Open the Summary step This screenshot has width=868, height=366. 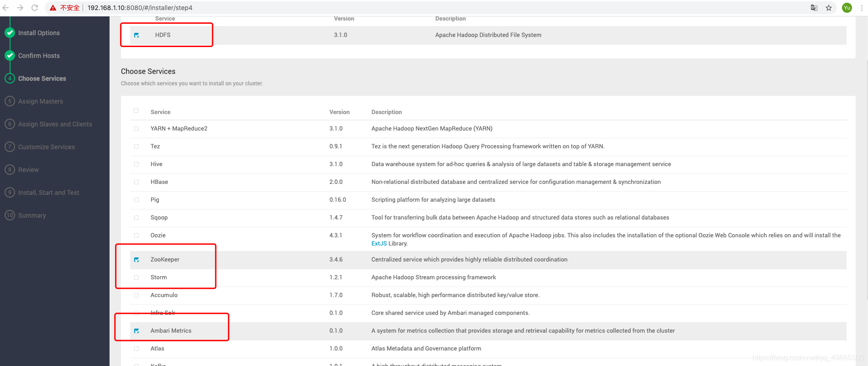pyautogui.click(x=32, y=215)
